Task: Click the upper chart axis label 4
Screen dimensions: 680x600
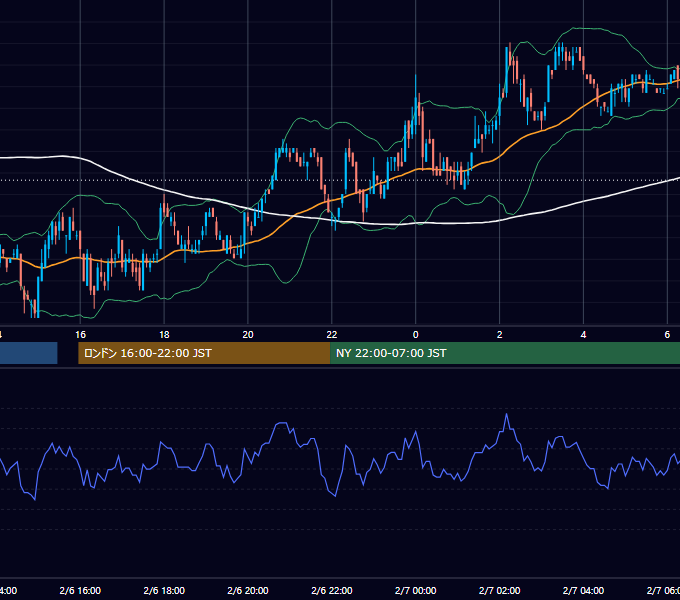Action: [583, 335]
